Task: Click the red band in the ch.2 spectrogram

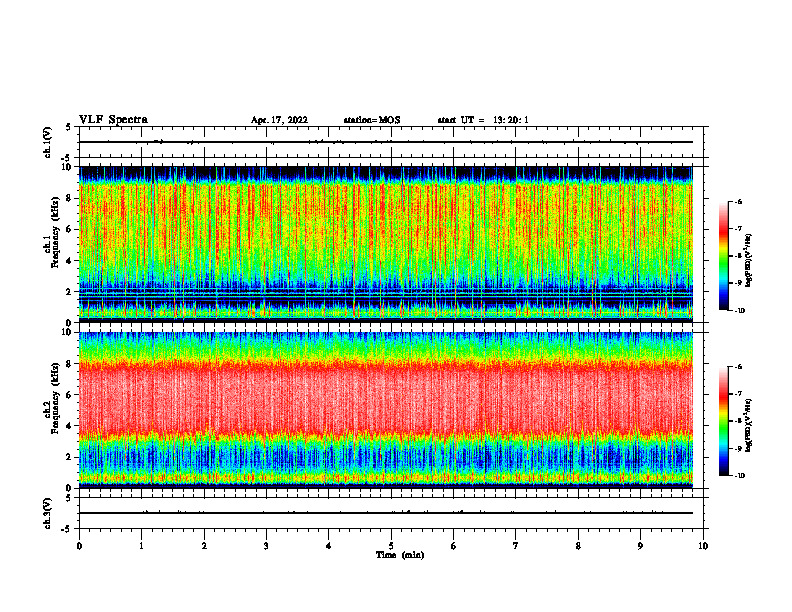Action: [x=386, y=399]
